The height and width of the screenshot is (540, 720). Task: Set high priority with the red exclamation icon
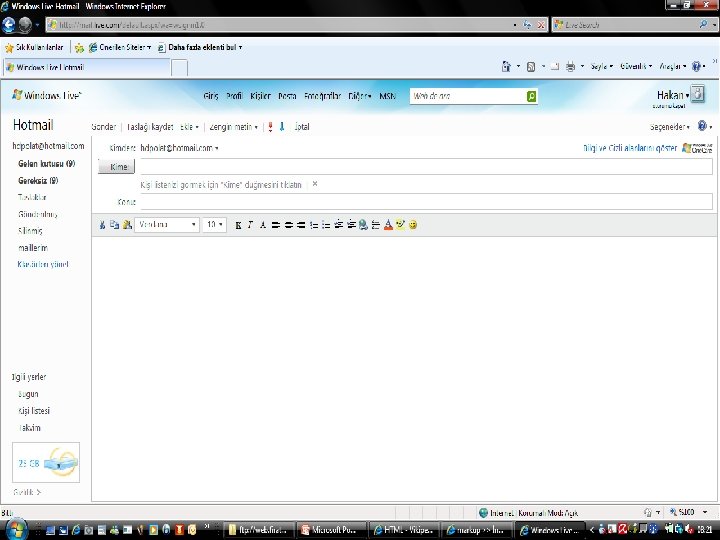270,127
